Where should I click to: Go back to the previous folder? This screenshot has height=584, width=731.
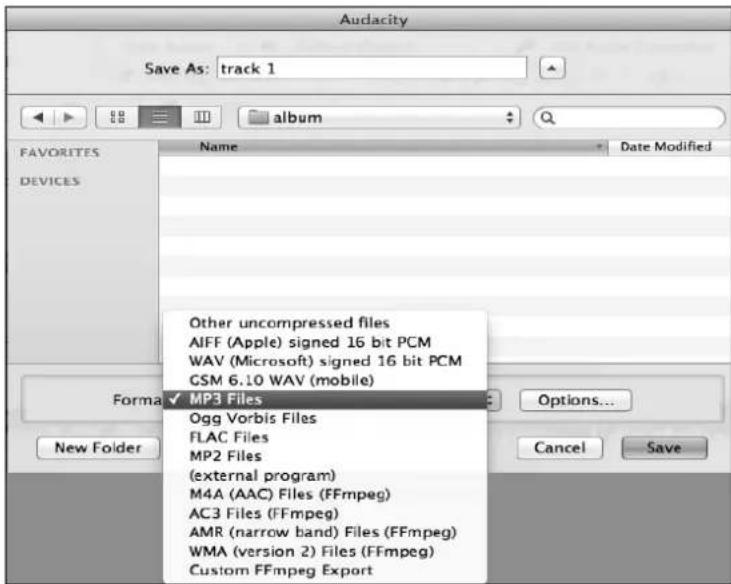point(38,117)
